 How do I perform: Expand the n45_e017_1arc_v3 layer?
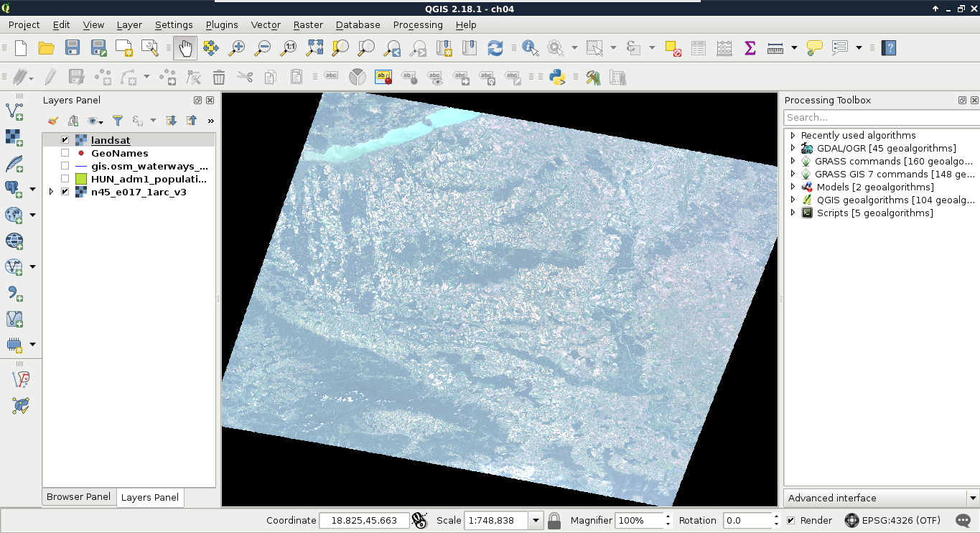[x=51, y=192]
